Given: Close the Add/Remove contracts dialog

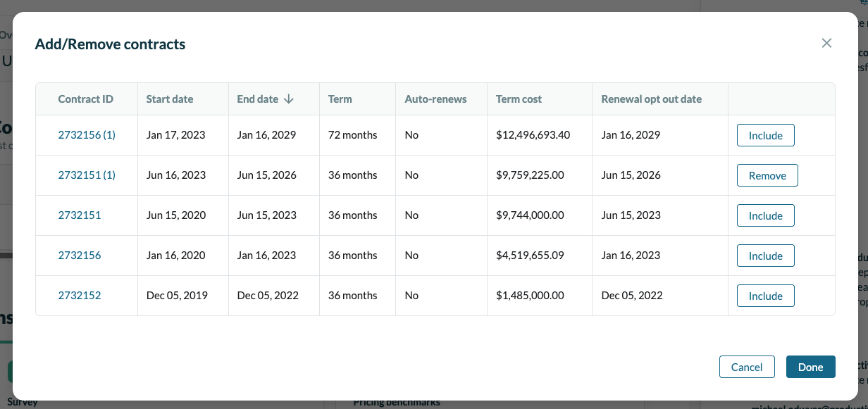Looking at the screenshot, I should tap(826, 44).
